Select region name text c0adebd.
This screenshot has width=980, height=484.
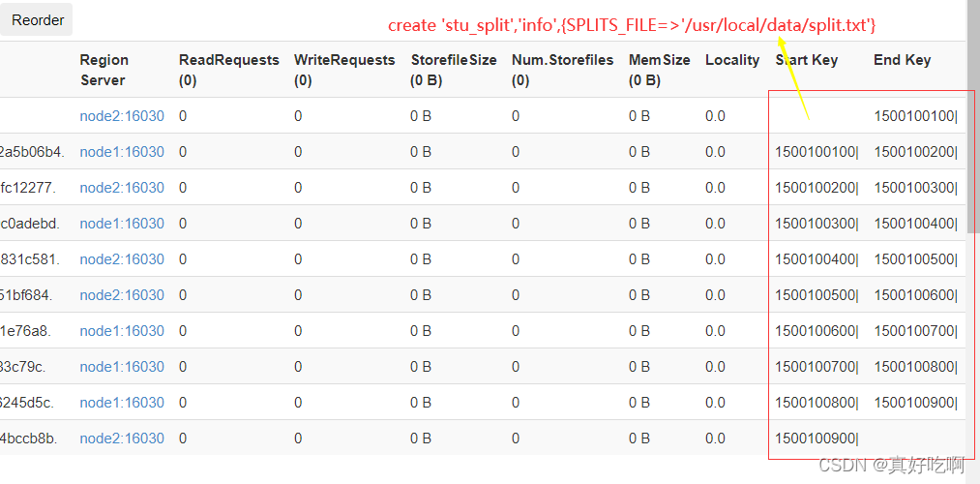click(30, 224)
